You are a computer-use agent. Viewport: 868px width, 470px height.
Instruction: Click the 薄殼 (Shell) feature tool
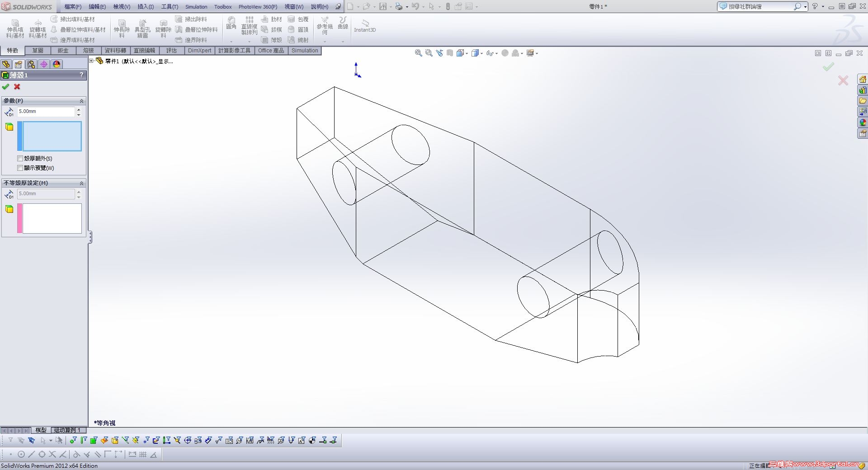pyautogui.click(x=271, y=40)
